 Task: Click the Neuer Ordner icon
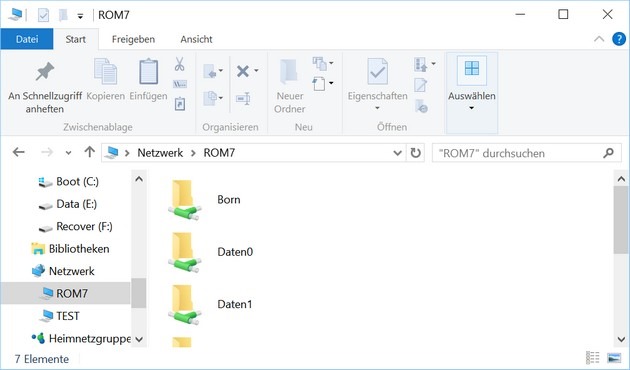[x=288, y=72]
